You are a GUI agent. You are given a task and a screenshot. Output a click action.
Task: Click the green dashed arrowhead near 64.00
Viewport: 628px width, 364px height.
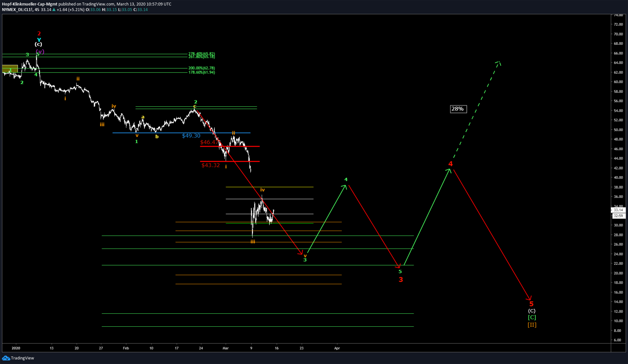coord(498,63)
